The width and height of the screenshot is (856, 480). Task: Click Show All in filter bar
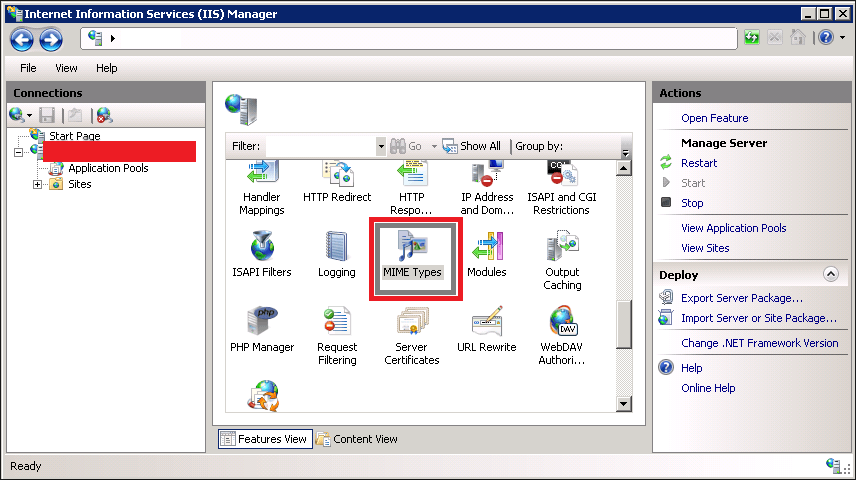pos(472,146)
